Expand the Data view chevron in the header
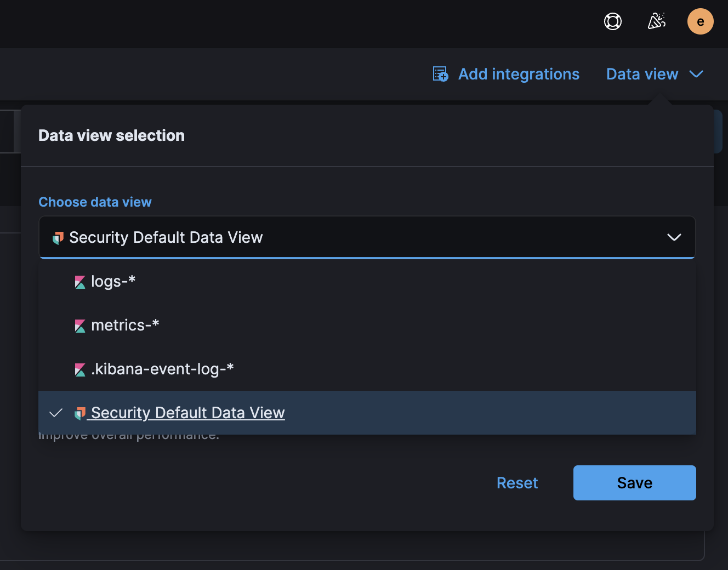 click(x=697, y=74)
